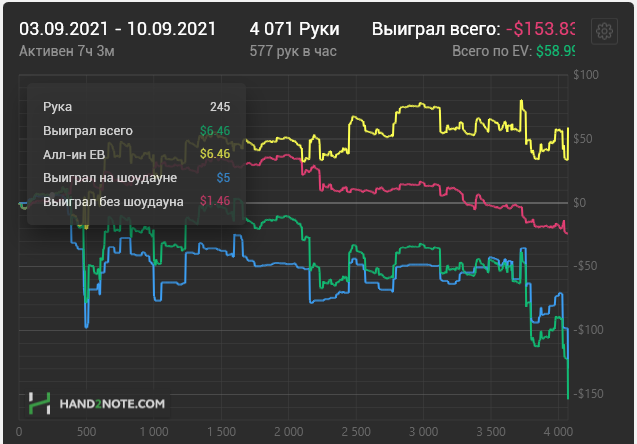Click the $100 y-axis label
Screen dimensions: 637x444
586,75
